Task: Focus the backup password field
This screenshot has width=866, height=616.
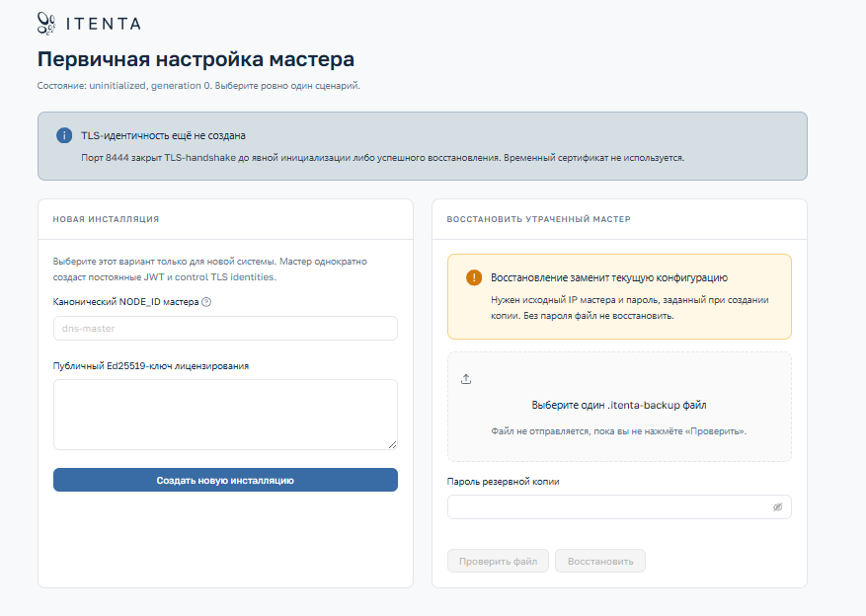Action: click(619, 507)
